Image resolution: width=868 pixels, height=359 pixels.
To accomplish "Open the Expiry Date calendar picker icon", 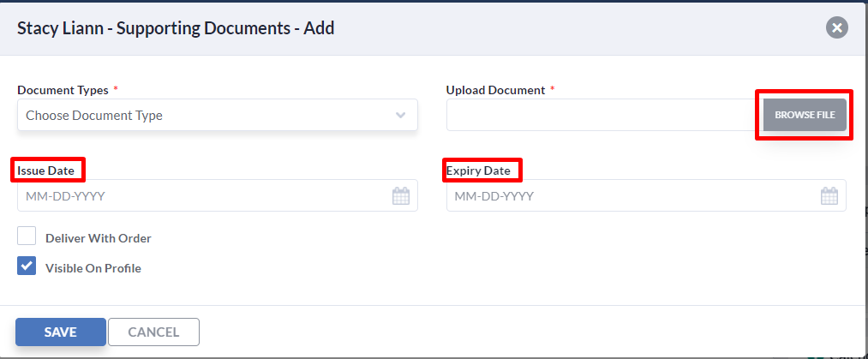I will click(829, 196).
